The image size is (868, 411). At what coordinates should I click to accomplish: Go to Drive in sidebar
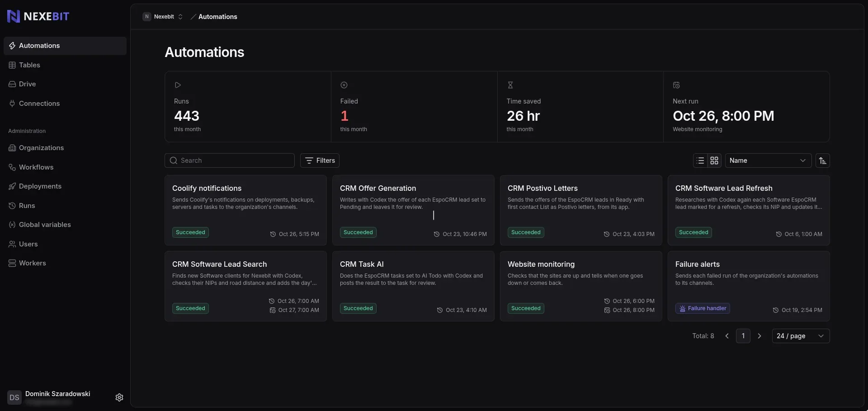(x=65, y=84)
